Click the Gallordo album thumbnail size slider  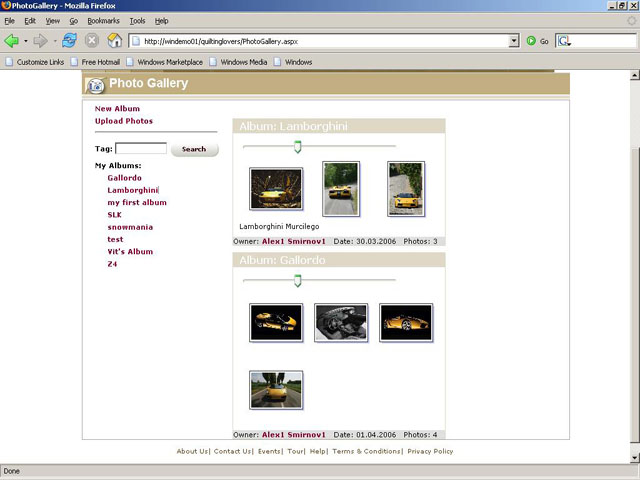[298, 281]
